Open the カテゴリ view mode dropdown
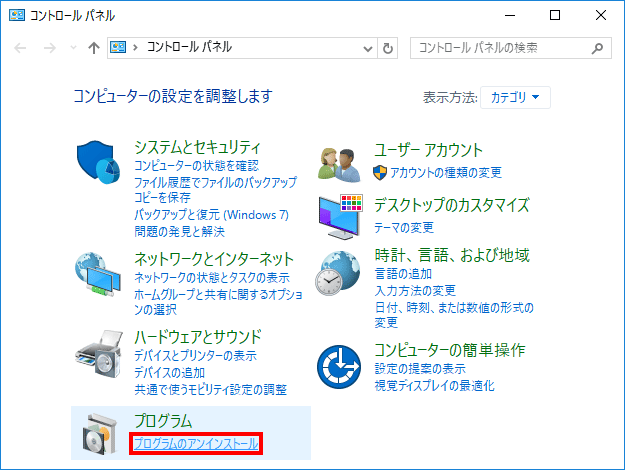Image resolution: width=625 pixels, height=470 pixels. pos(515,97)
